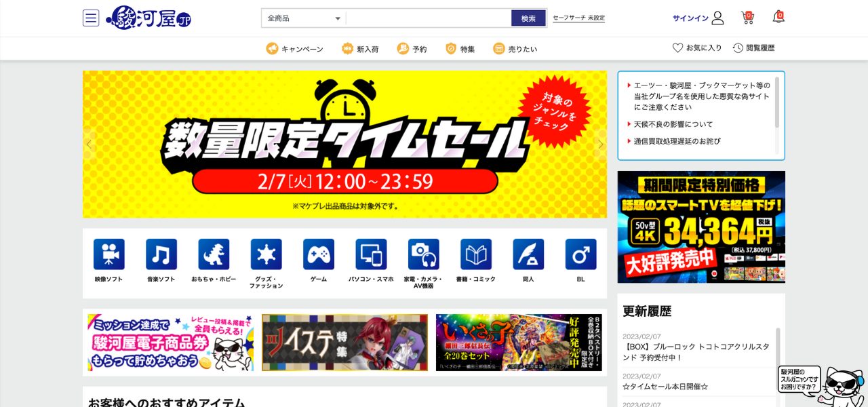Screen dimensions: 868x407
Task: Click into the search text field
Action: click(x=429, y=18)
